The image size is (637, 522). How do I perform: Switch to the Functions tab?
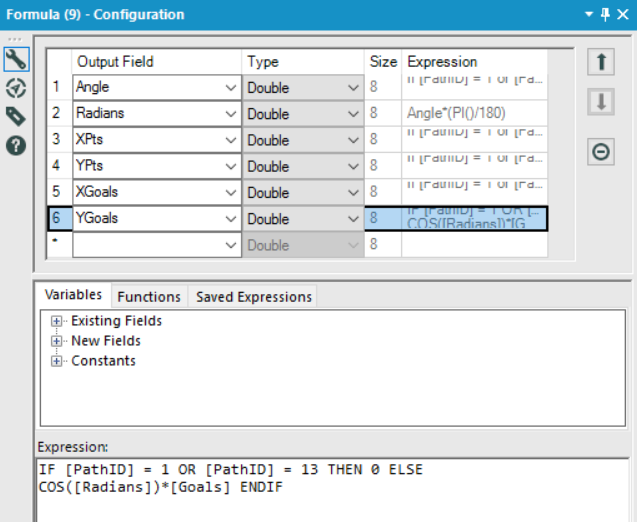tap(149, 296)
